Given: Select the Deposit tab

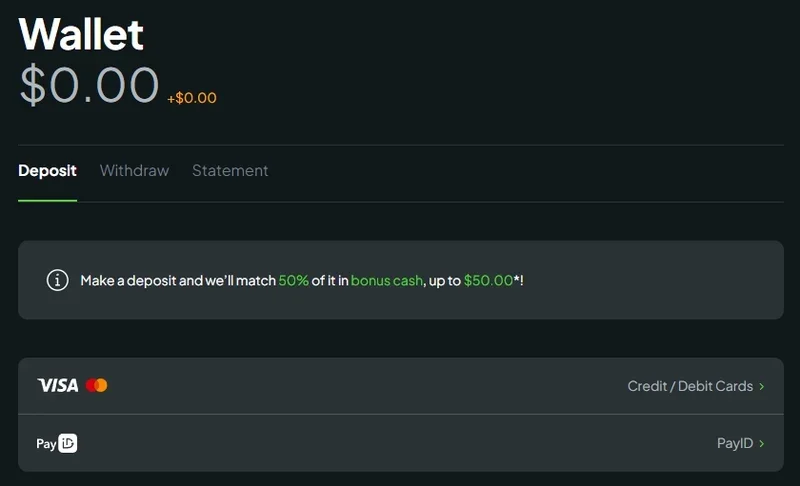Looking at the screenshot, I should click(x=47, y=170).
